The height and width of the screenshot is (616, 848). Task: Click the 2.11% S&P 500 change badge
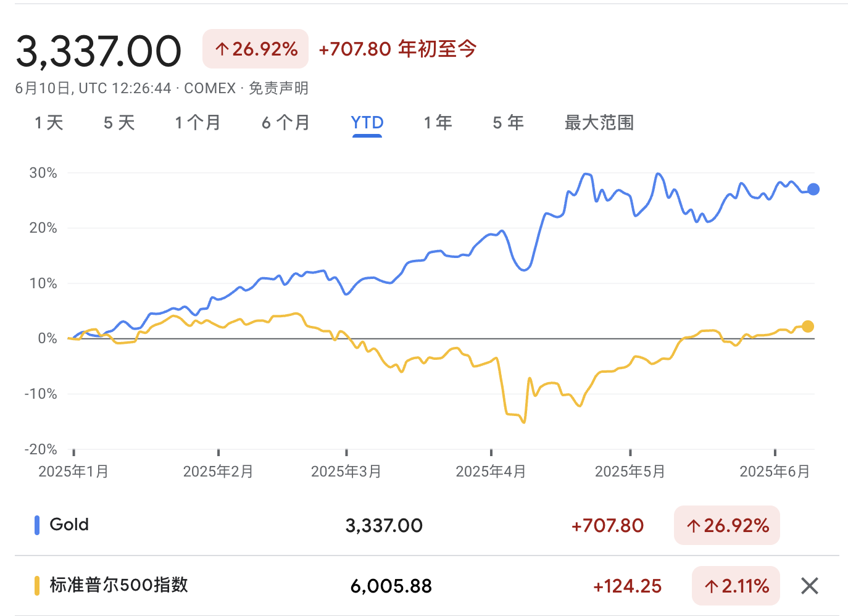click(736, 586)
